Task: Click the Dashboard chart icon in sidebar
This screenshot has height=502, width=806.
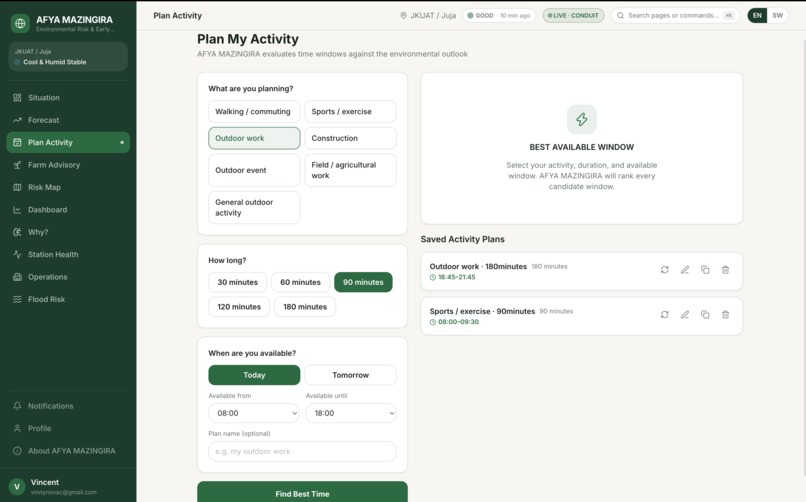Action: point(17,210)
